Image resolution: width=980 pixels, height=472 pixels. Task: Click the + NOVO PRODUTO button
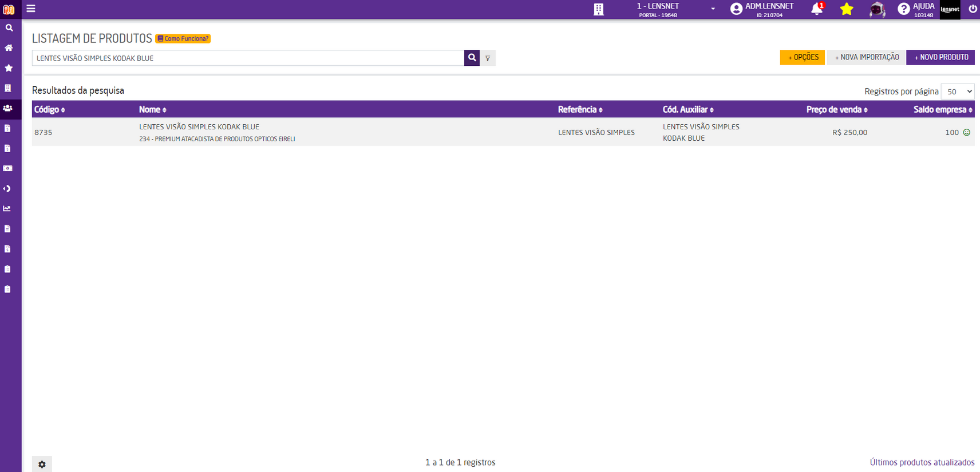tap(941, 57)
